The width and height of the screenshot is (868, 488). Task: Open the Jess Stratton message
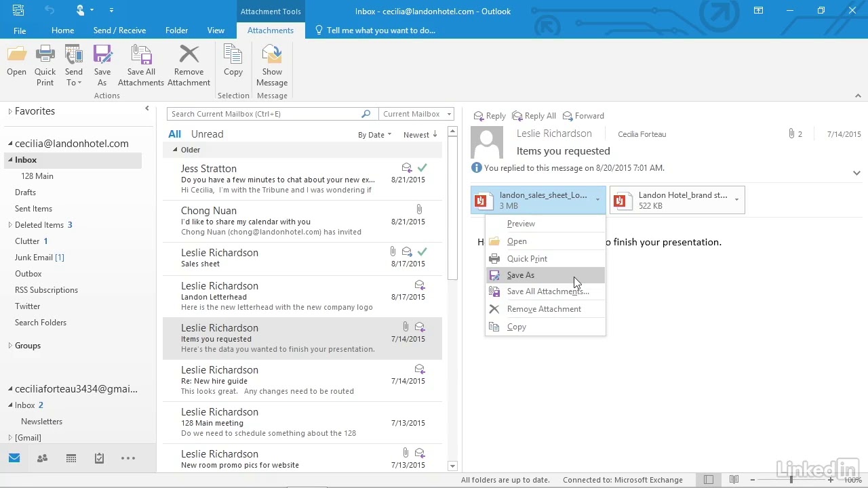pyautogui.click(x=302, y=179)
